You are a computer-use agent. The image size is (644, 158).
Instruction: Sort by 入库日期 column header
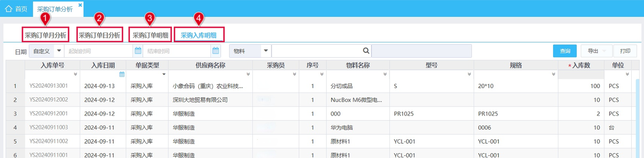(103, 65)
